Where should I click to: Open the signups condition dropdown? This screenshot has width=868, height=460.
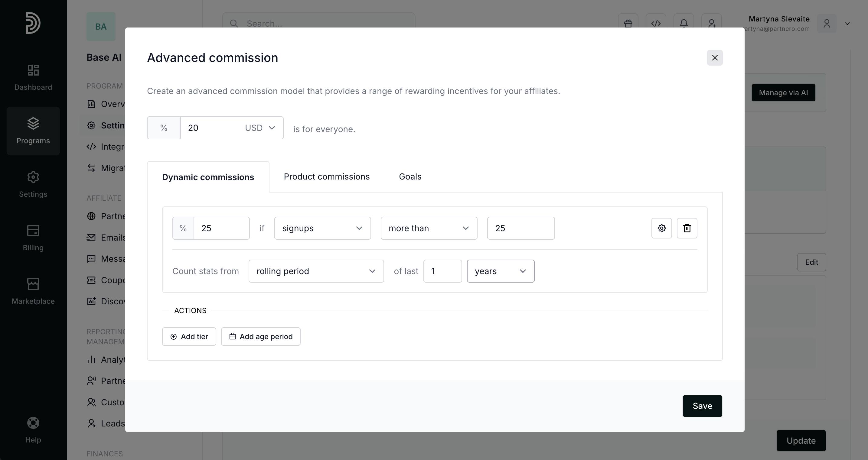point(322,228)
